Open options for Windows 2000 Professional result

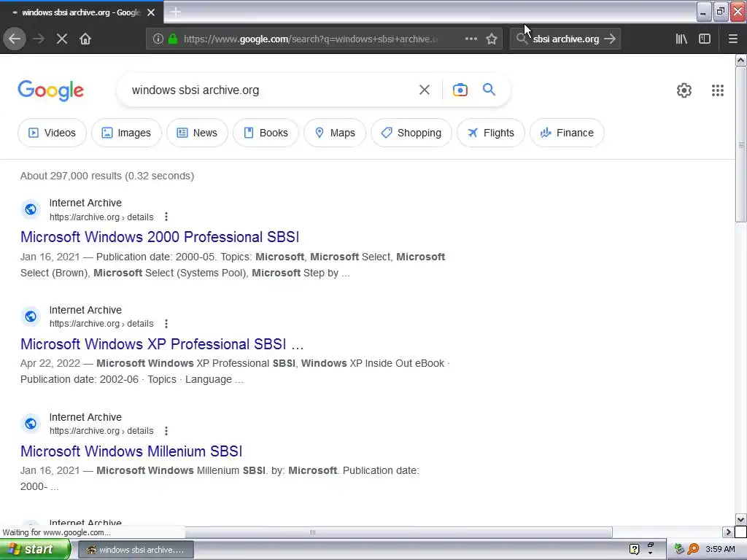coord(166,217)
